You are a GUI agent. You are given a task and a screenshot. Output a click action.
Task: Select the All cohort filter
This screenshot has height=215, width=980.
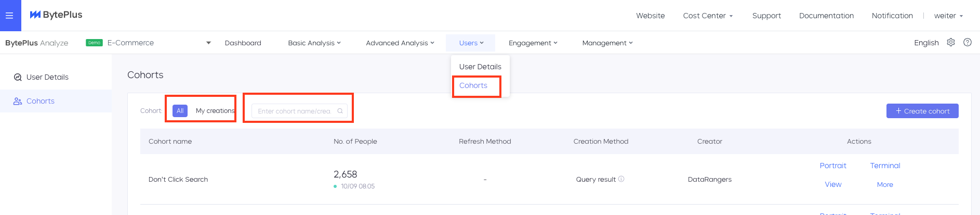point(180,111)
